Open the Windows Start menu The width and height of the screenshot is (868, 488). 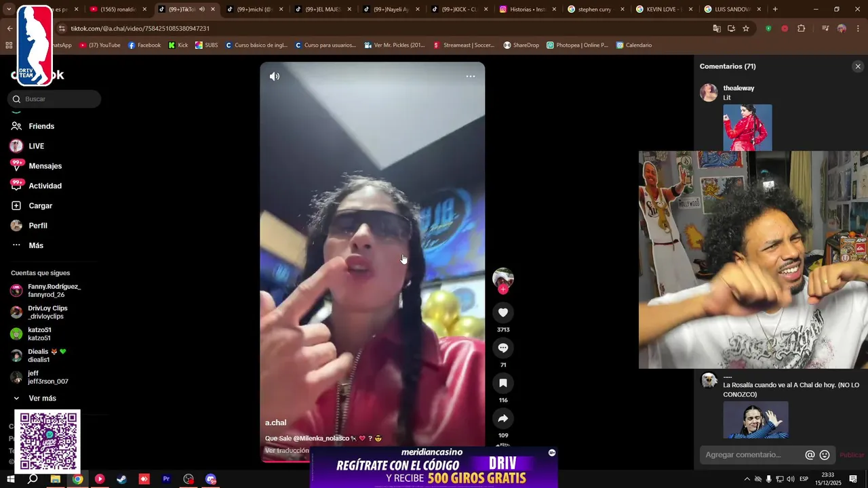coord(11,479)
